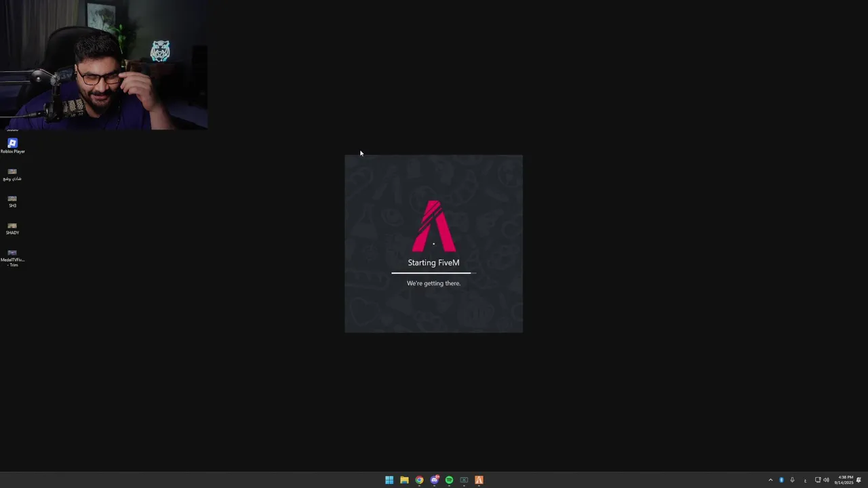Click the FiveM icon in the taskbar

pos(479,480)
